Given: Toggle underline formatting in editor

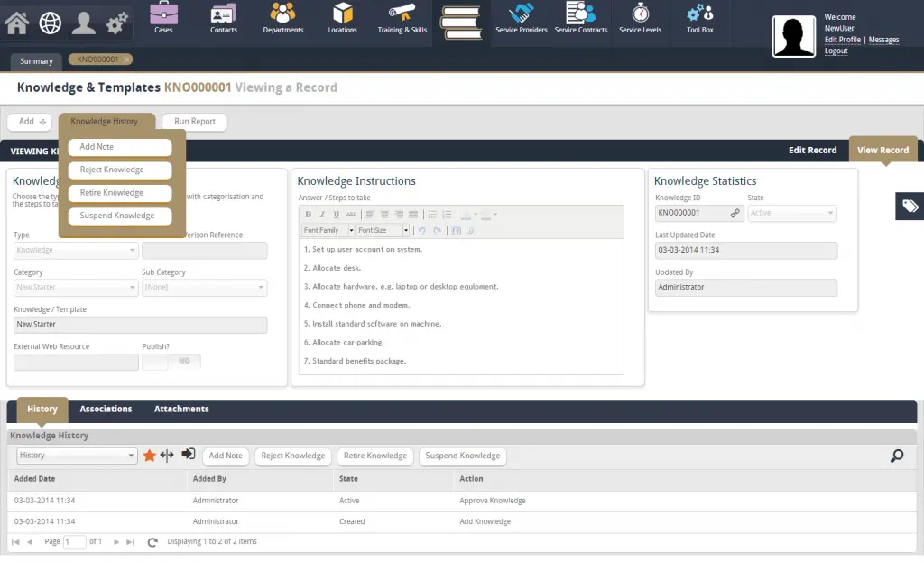Looking at the screenshot, I should coord(337,215).
